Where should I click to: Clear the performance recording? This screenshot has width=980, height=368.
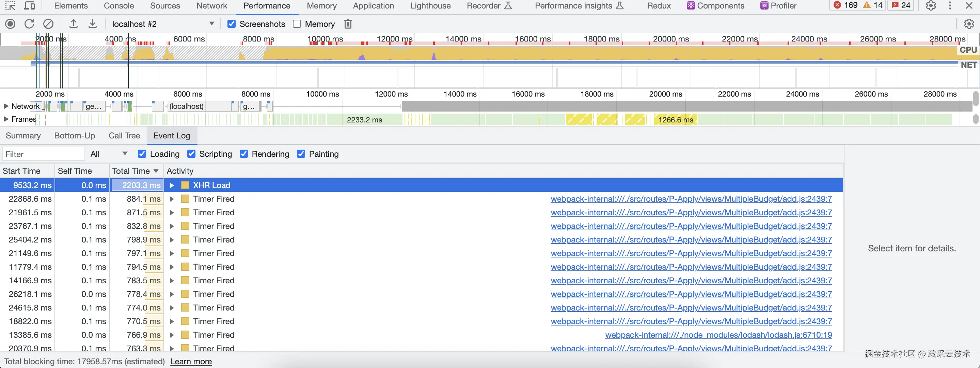(48, 24)
